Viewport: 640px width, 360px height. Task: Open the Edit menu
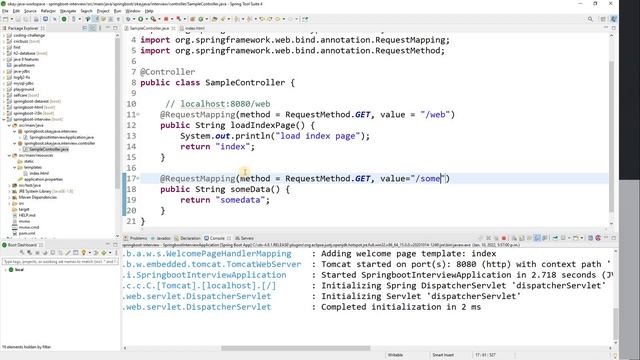point(16,11)
